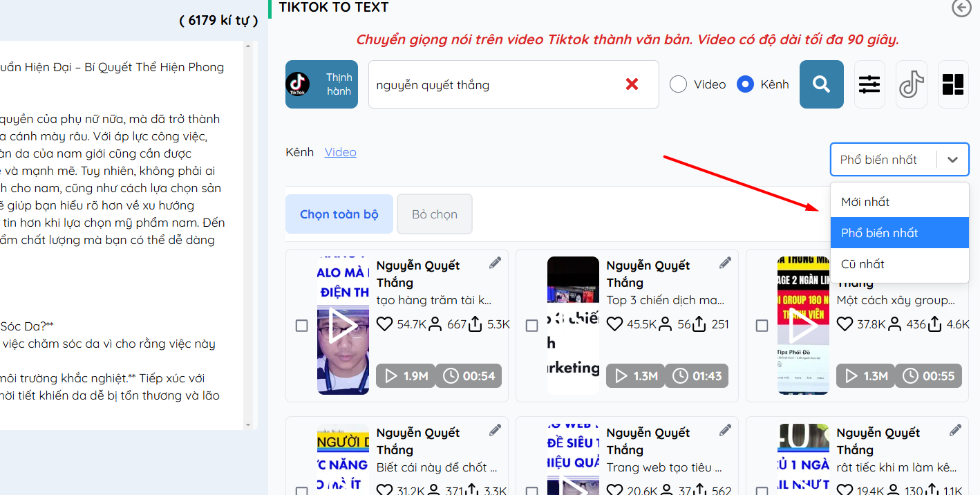Click the channel name above 'Trang web tạo tiêu ...'

[x=648, y=441]
